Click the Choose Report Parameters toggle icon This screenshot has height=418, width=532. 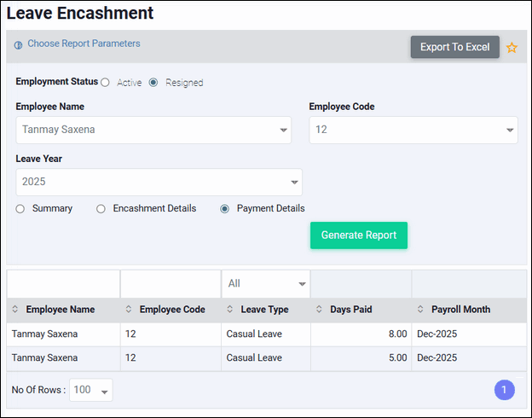tap(19, 44)
